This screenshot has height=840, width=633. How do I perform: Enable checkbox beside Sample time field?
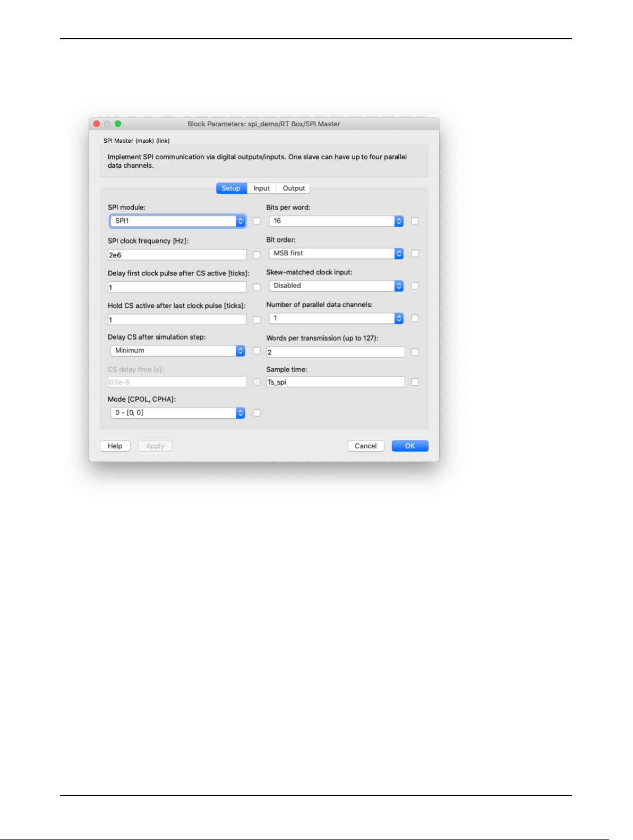tap(415, 382)
